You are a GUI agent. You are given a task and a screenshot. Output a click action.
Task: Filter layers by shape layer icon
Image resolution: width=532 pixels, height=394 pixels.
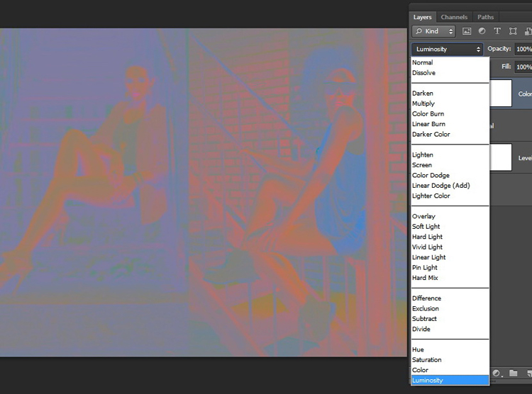pos(513,31)
